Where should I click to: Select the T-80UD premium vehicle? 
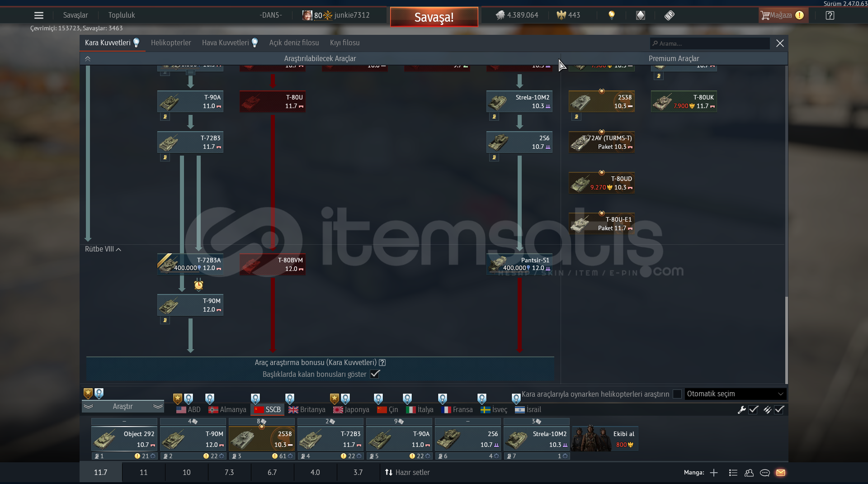(602, 183)
